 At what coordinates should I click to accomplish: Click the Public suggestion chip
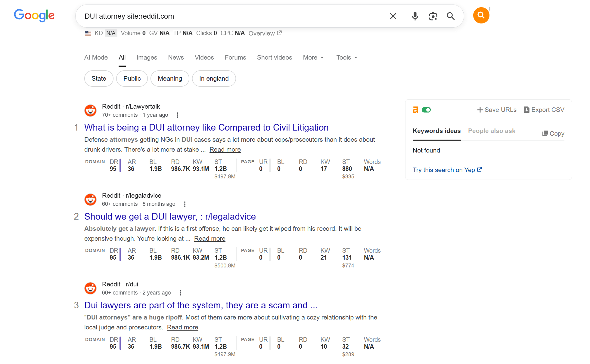click(132, 79)
